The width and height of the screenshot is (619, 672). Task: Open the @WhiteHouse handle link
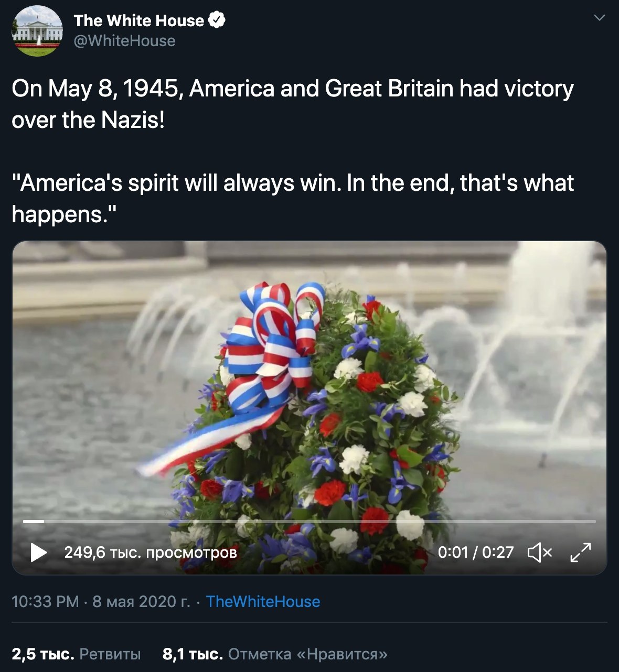click(125, 41)
